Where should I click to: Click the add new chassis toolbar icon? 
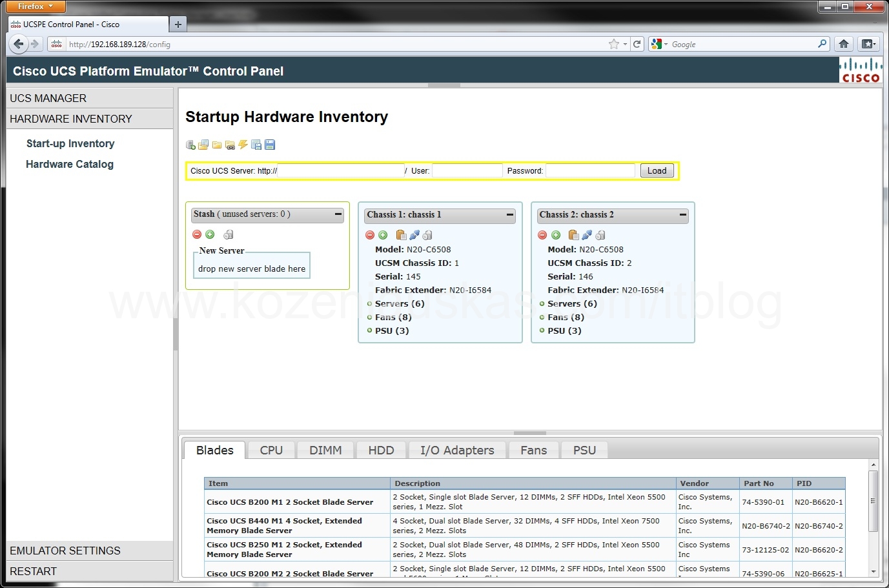pyautogui.click(x=190, y=145)
